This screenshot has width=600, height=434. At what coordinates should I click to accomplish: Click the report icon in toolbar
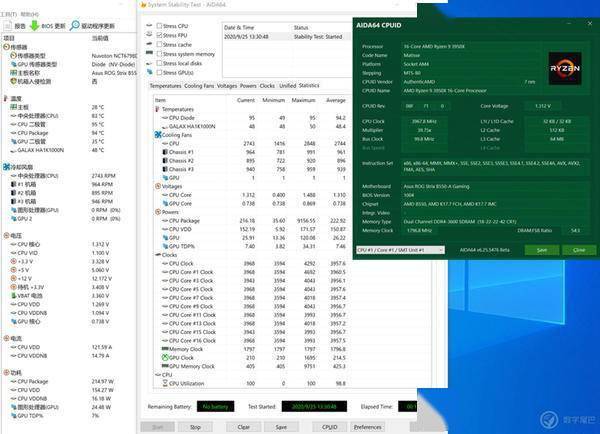pyautogui.click(x=8, y=26)
